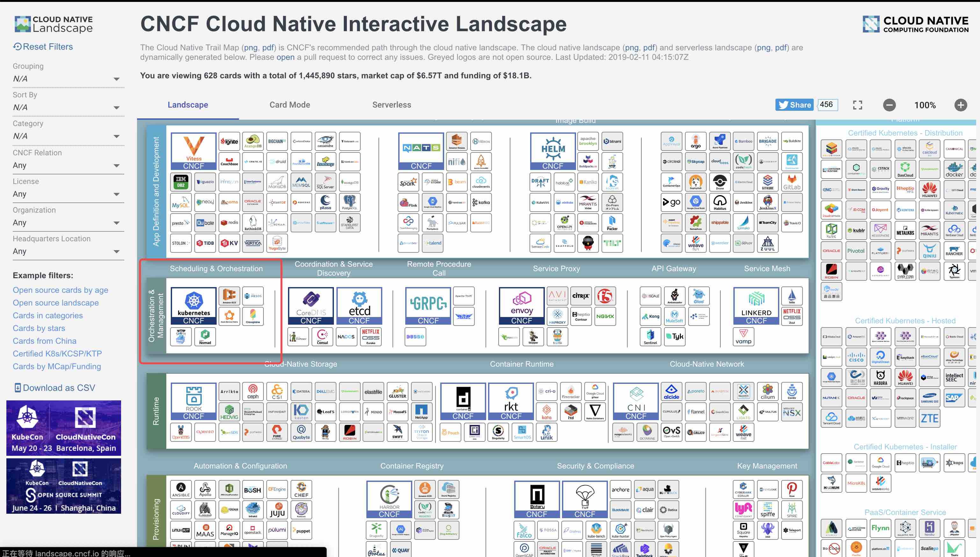Open the Helm project card
The height and width of the screenshot is (557, 980).
coord(552,151)
